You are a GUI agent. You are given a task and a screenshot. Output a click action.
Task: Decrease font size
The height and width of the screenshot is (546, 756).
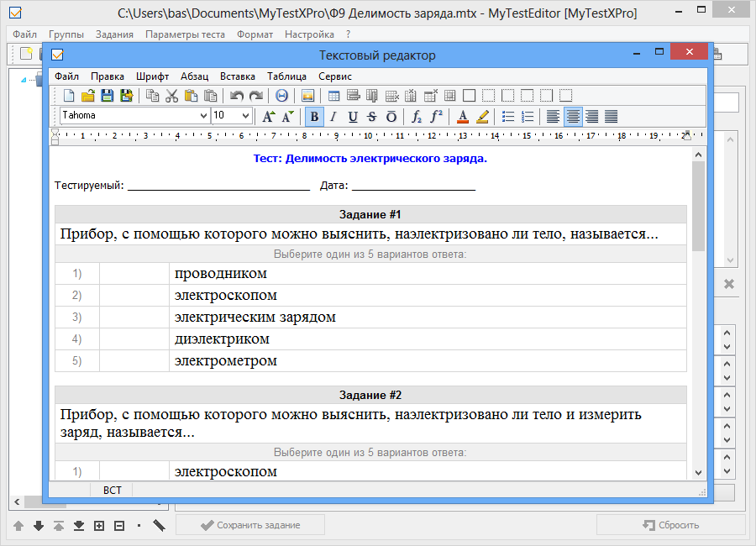[288, 116]
